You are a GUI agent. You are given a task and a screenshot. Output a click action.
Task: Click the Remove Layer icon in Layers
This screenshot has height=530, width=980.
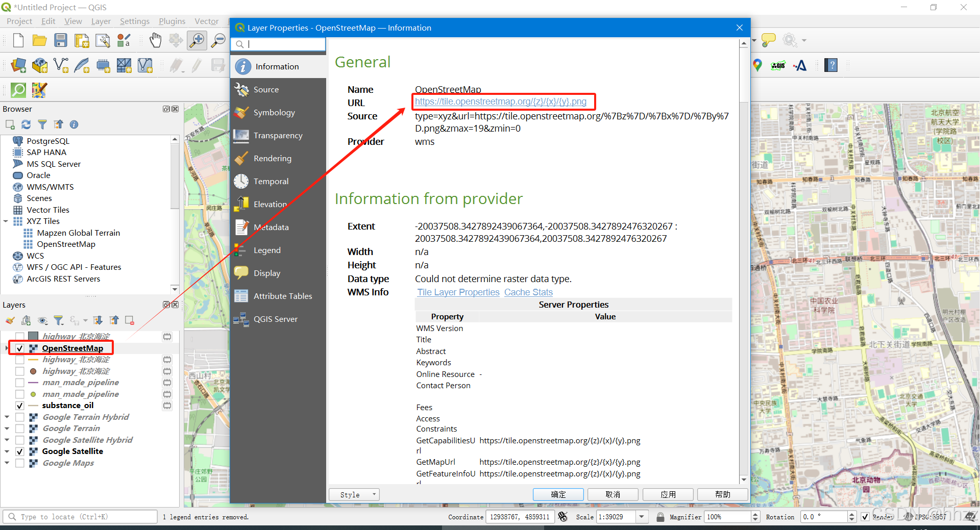[130, 320]
